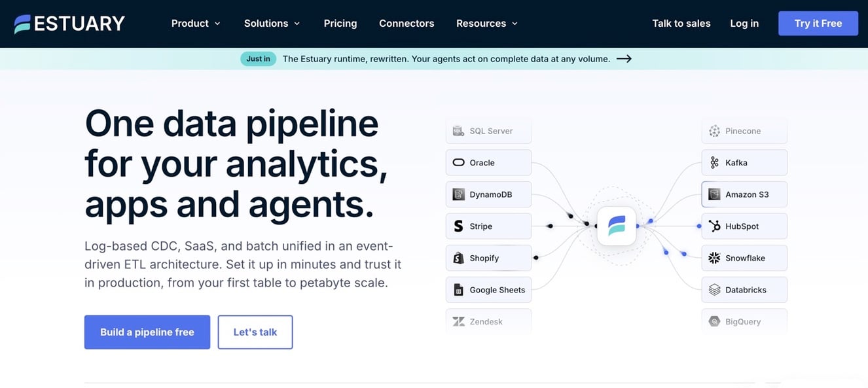Image resolution: width=868 pixels, height=388 pixels.
Task: Click the arrow in the announcement banner
Action: (x=624, y=59)
